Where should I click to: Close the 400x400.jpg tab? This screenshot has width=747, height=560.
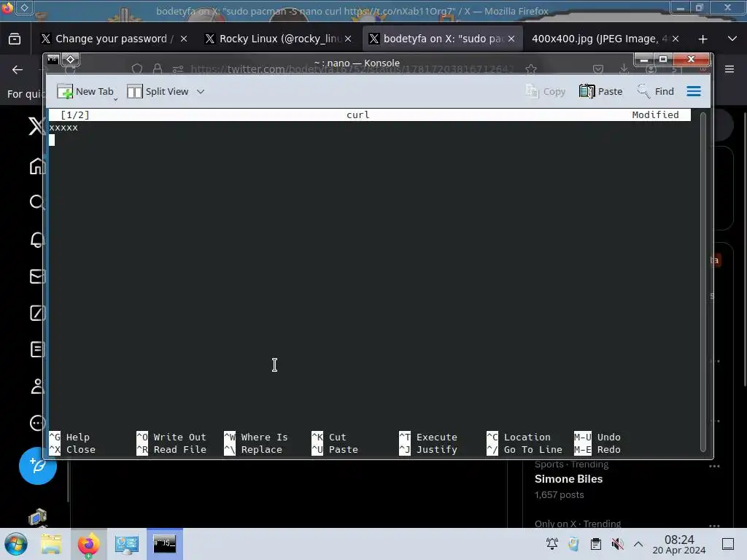point(676,39)
